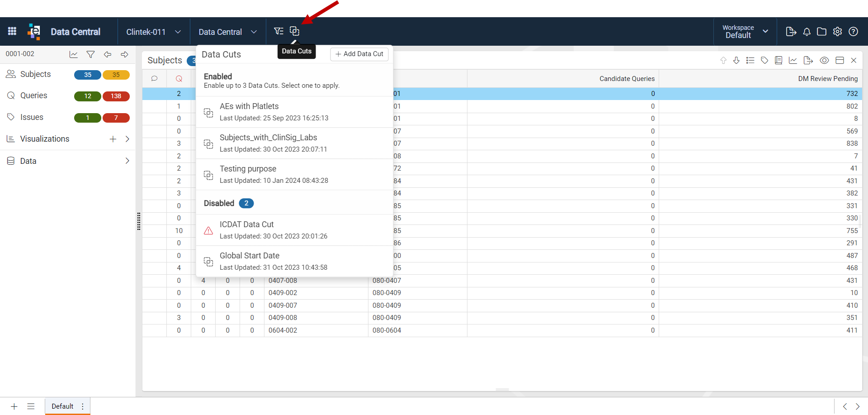Click the ICDAT Data Cut warning triangle
This screenshot has width=868, height=415.
point(208,230)
